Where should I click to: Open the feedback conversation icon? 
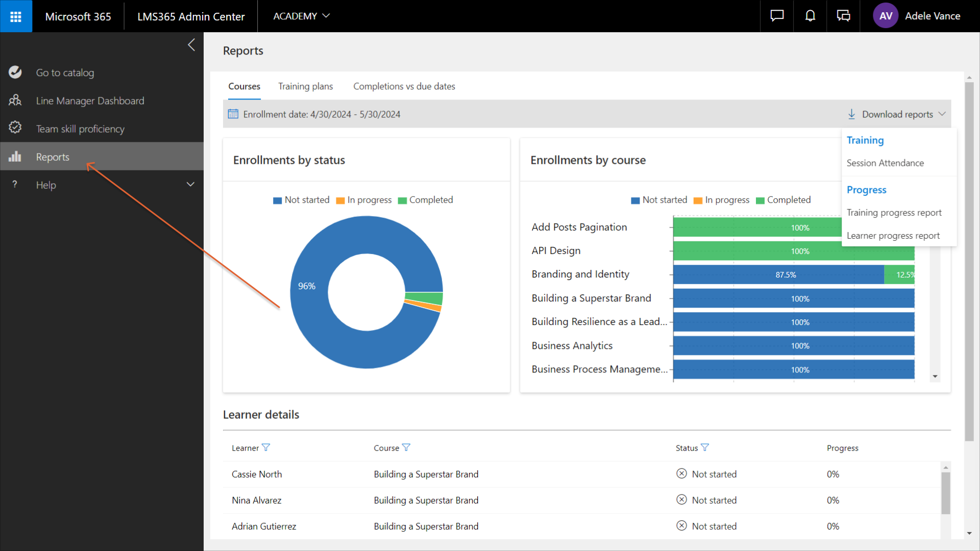(x=843, y=16)
